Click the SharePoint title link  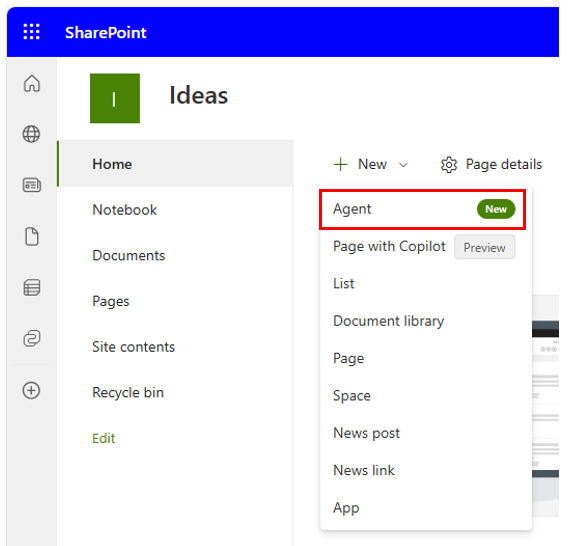coord(106,33)
